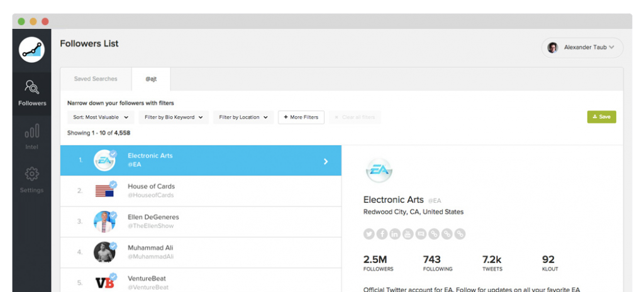Open Electronic Arts' Facebook profile icon

[x=382, y=234]
